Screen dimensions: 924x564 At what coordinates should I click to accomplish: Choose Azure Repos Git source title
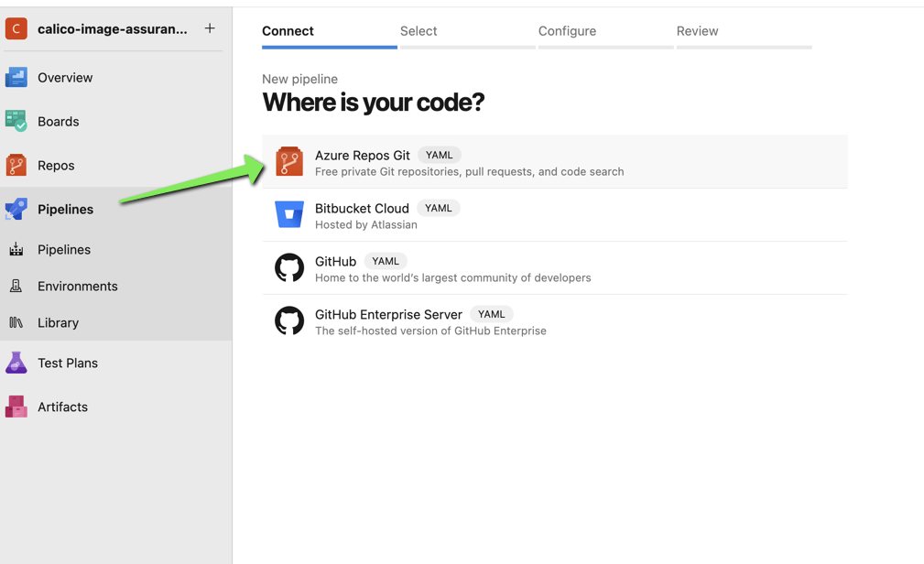[x=363, y=156]
